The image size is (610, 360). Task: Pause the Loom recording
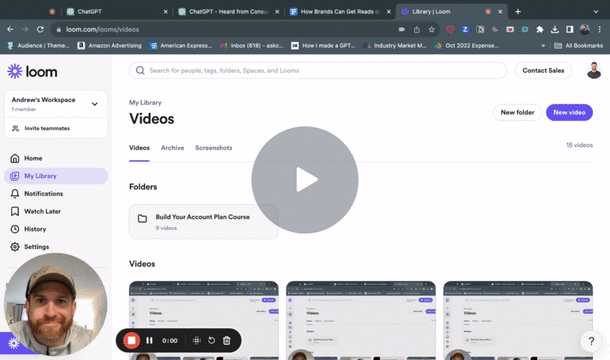(149, 341)
